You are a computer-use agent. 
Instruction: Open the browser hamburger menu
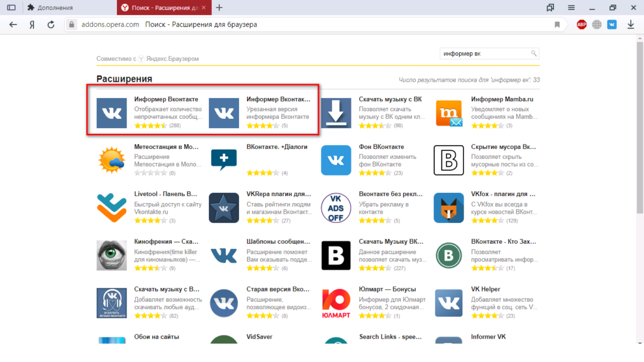tap(571, 8)
